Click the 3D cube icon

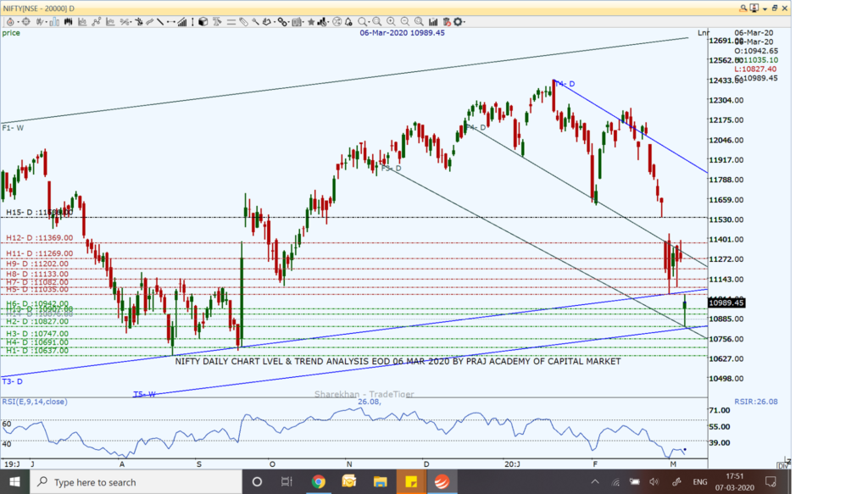pyautogui.click(x=203, y=22)
